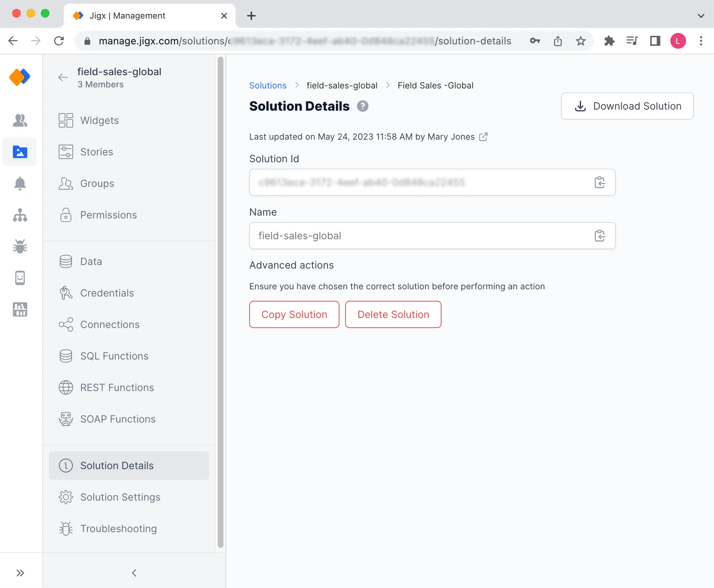
Task: Click the Copy Solution button
Action: pyautogui.click(x=294, y=314)
